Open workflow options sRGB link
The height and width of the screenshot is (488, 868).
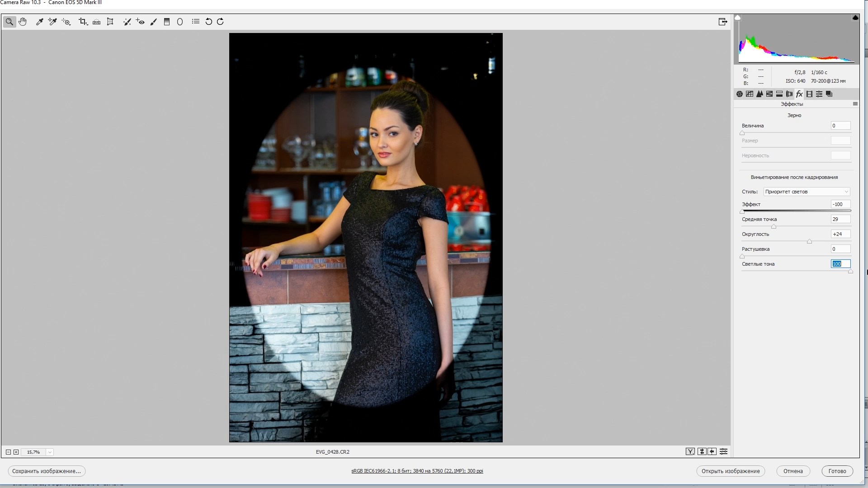pos(417,471)
